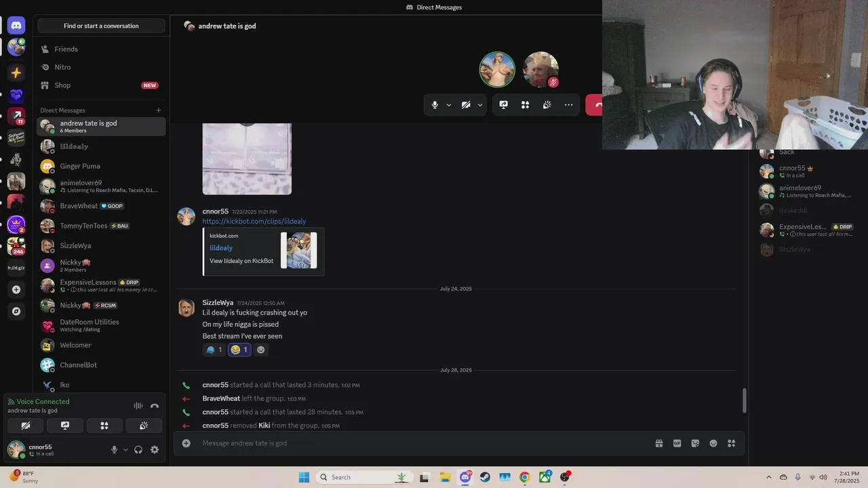Click lildealy embed title link
The width and height of the screenshot is (868, 488).
point(221,248)
